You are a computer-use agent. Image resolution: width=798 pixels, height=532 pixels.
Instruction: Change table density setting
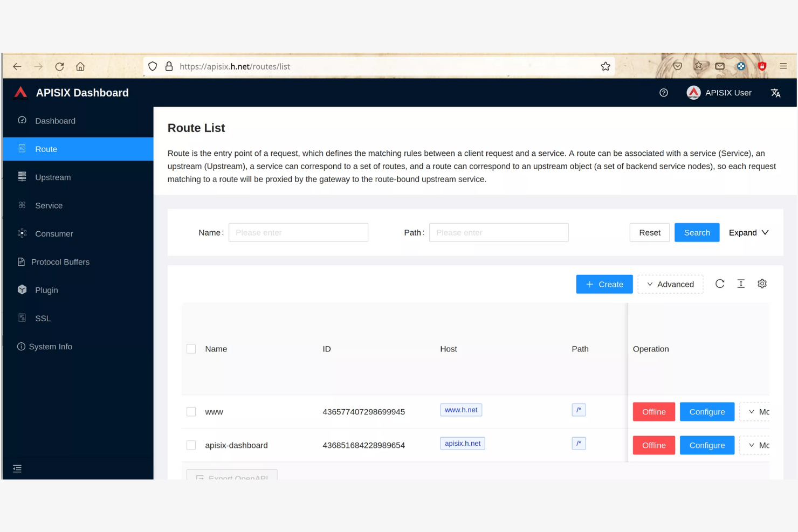click(741, 284)
